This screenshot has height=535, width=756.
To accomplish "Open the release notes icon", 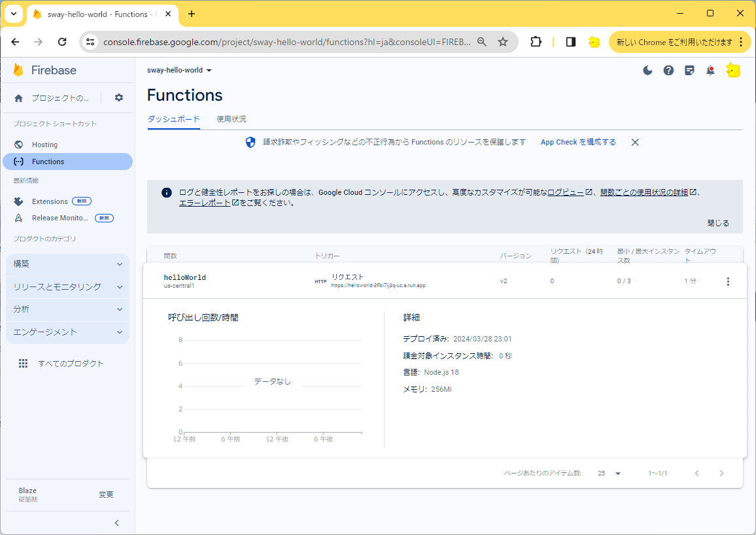I will pyautogui.click(x=689, y=71).
